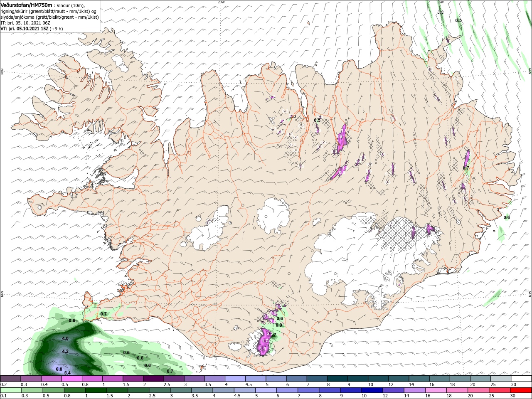Click the 20W longitude label
Image resolution: width=532 pixels, height=399 pixels.
221,2
